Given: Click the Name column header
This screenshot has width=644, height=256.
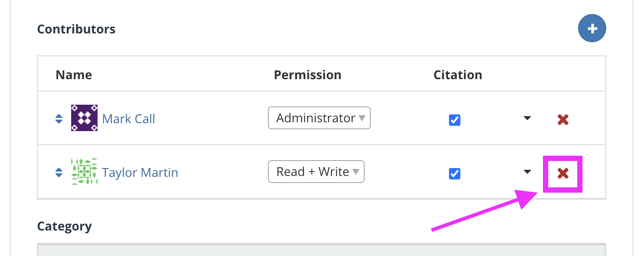Looking at the screenshot, I should (74, 75).
